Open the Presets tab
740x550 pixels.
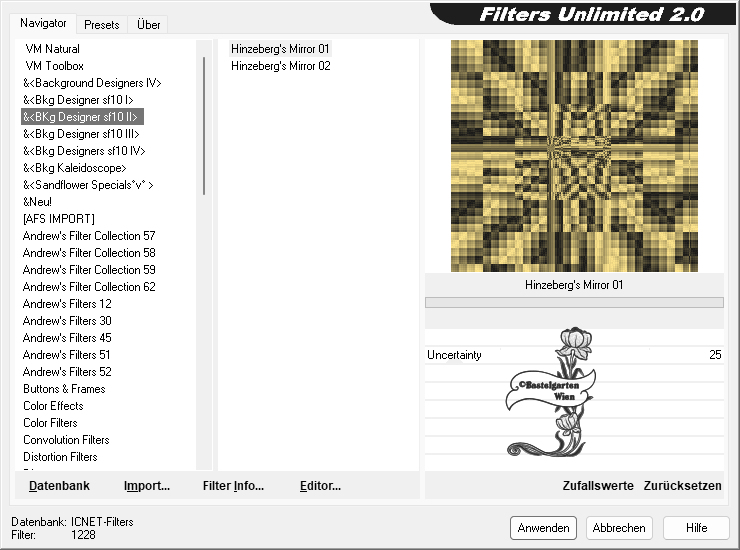tap(101, 25)
